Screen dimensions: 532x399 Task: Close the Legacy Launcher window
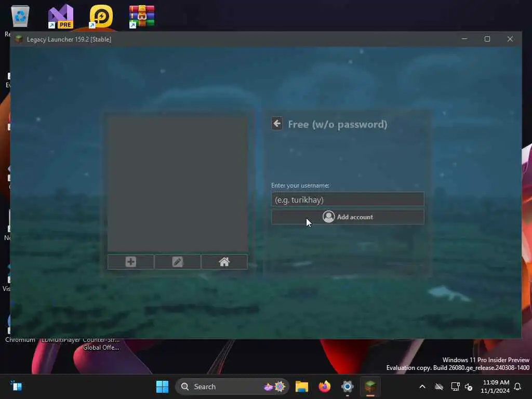510,39
